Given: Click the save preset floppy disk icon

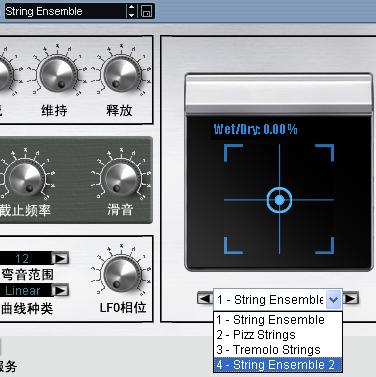Looking at the screenshot, I should click(146, 11).
